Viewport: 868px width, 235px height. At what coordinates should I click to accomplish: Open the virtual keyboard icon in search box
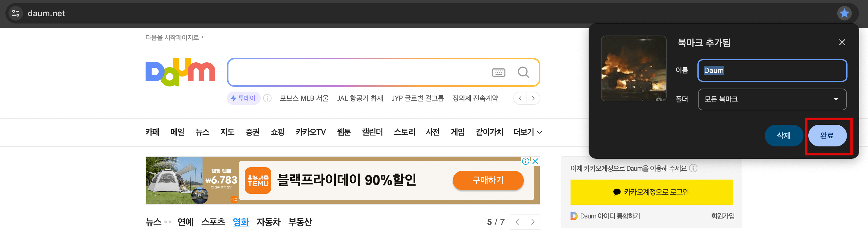498,72
